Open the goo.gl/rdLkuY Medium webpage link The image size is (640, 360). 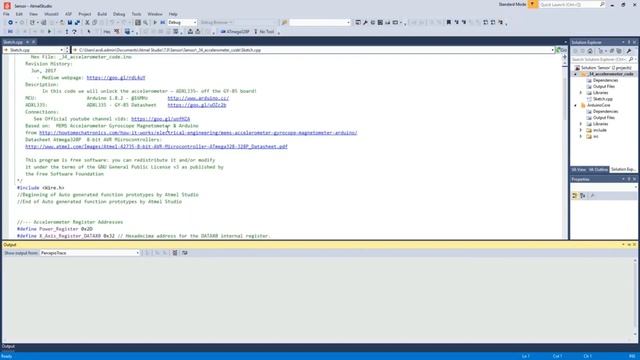(x=116, y=78)
